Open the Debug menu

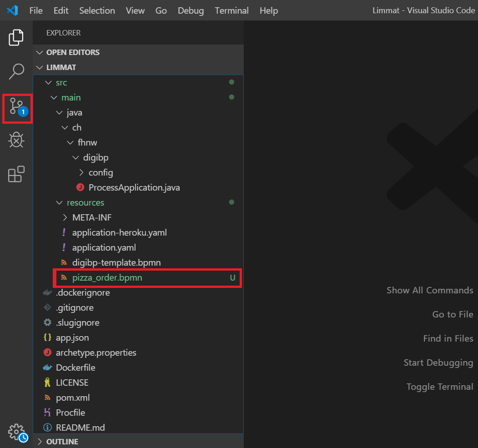point(191,10)
